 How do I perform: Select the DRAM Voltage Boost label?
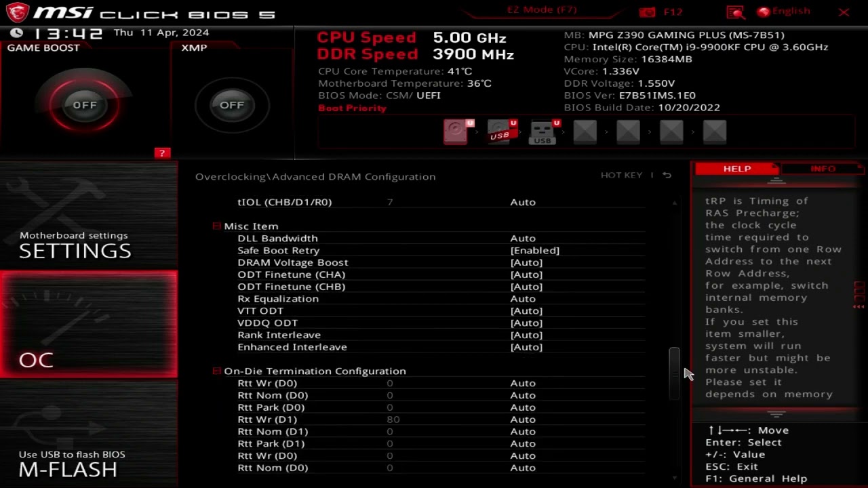[293, 262]
